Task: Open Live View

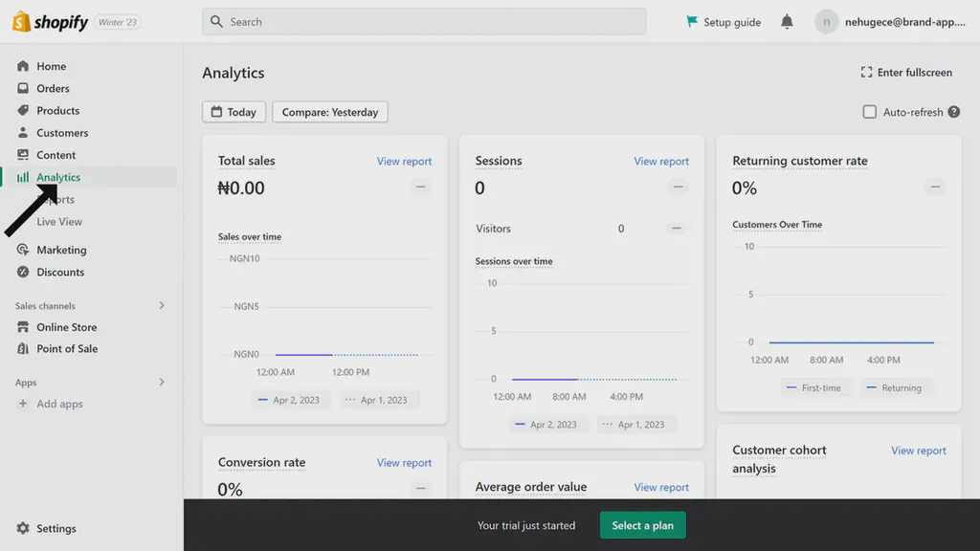Action: pos(59,221)
